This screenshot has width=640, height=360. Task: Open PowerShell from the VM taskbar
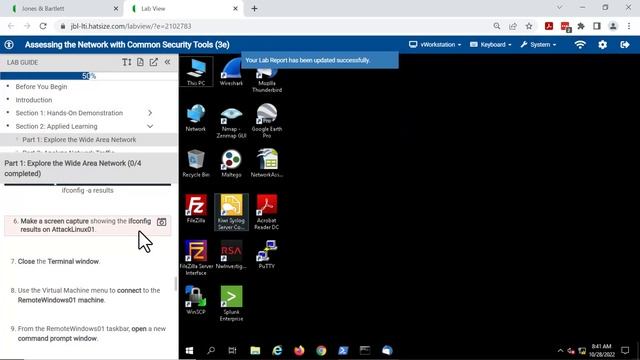(343, 350)
